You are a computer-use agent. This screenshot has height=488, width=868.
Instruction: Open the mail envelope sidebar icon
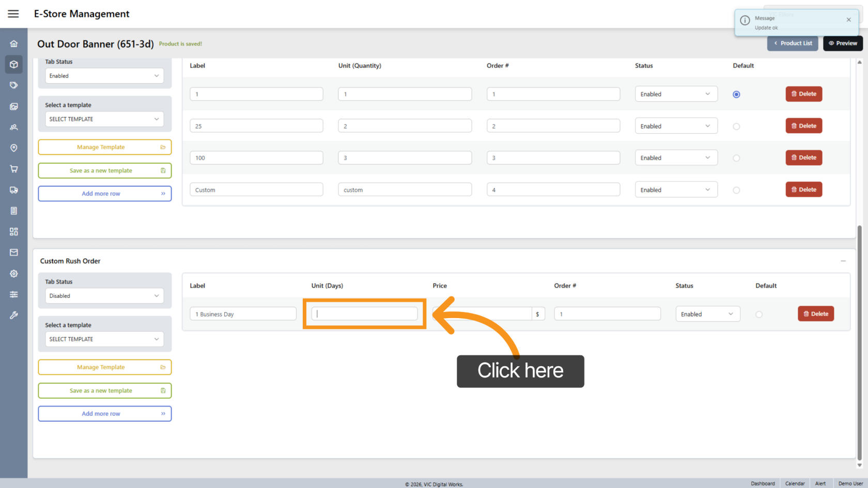click(x=14, y=253)
